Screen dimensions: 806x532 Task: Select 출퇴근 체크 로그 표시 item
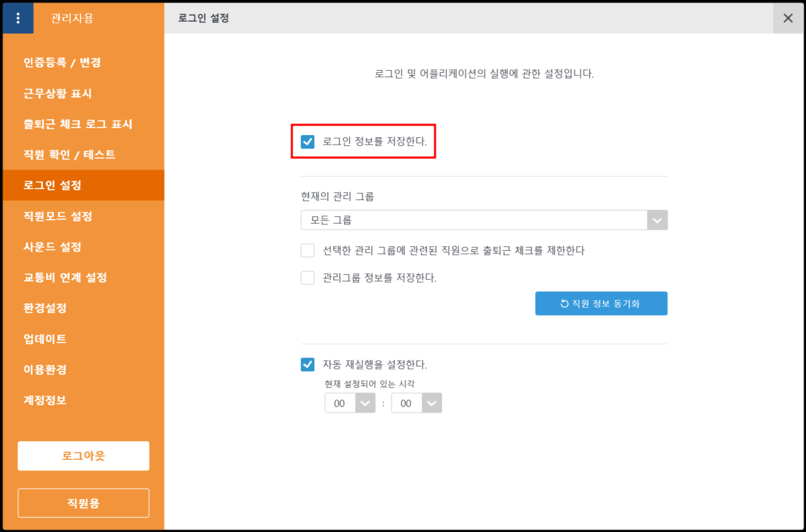[x=78, y=124]
